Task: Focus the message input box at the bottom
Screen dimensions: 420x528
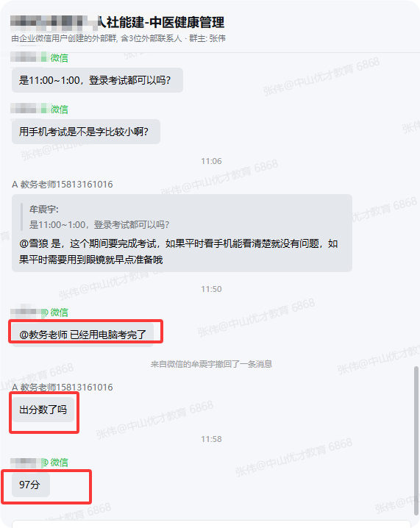Action: point(211,524)
